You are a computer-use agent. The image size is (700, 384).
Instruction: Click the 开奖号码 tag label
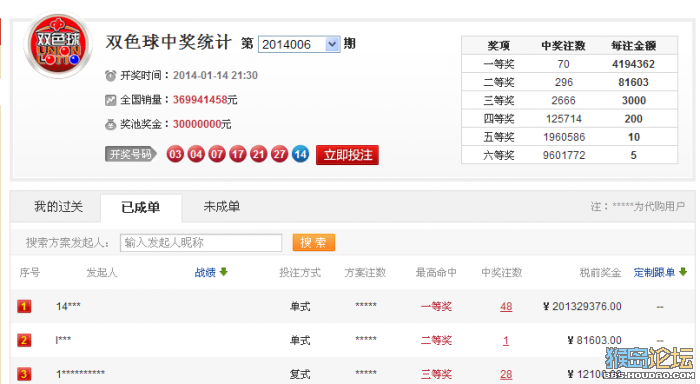click(131, 154)
